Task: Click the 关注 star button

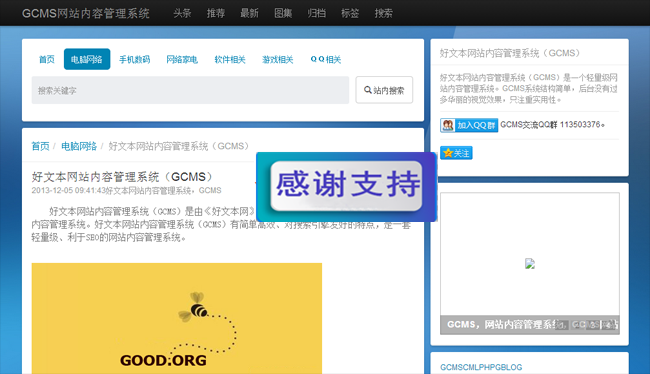Action: pos(456,153)
